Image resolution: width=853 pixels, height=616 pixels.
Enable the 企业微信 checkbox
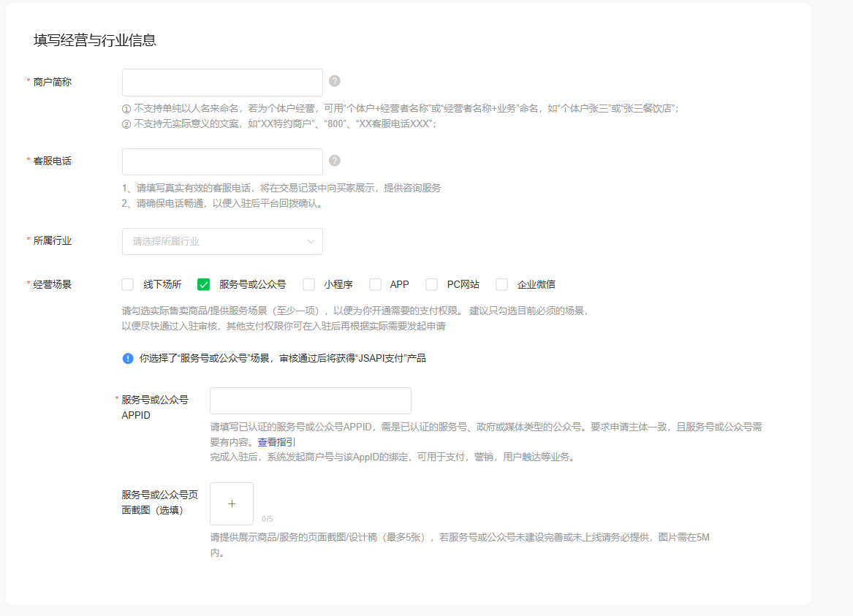click(502, 284)
